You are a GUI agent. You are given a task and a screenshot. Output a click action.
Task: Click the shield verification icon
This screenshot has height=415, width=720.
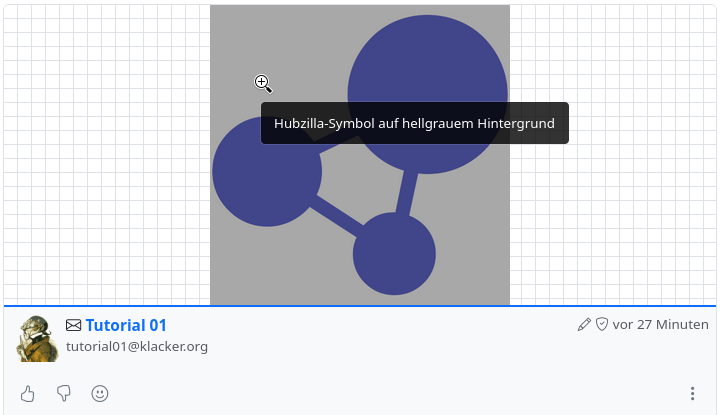click(x=602, y=325)
